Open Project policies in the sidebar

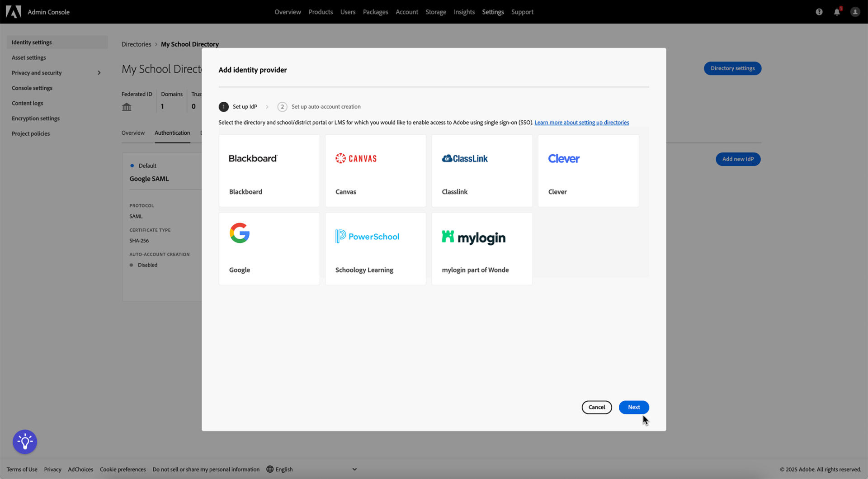[x=31, y=134]
